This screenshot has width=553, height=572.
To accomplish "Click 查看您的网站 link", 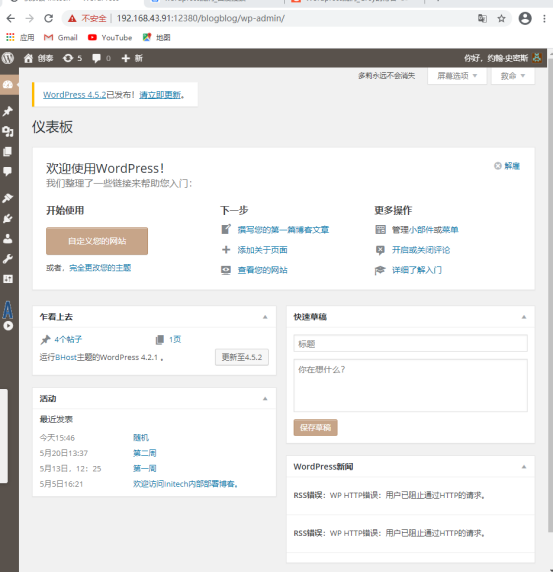I will (262, 270).
